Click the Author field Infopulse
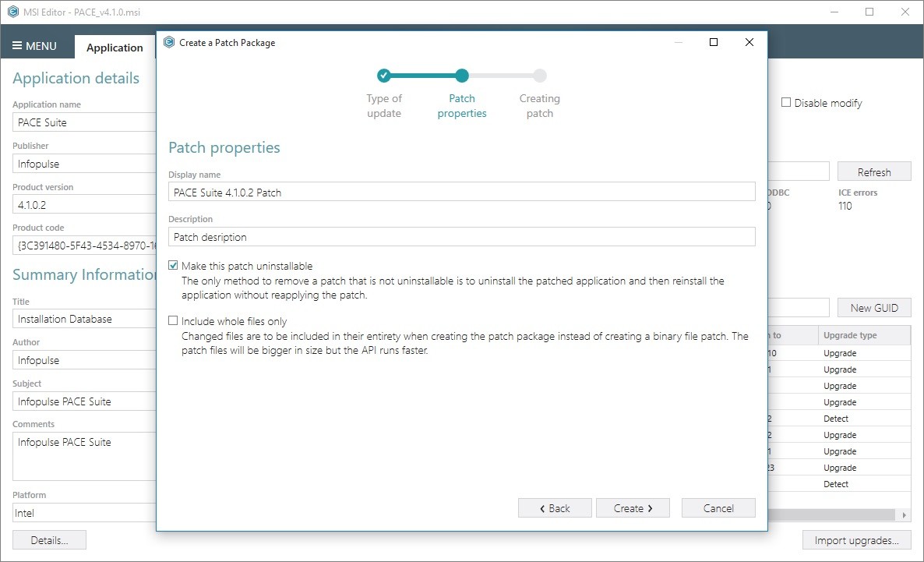 (84, 360)
